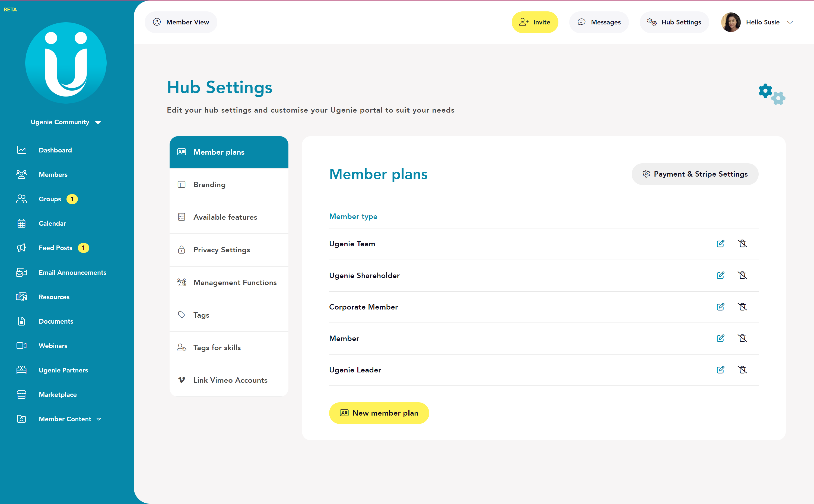Click the Marketplace shop icon
814x504 pixels.
(21, 394)
